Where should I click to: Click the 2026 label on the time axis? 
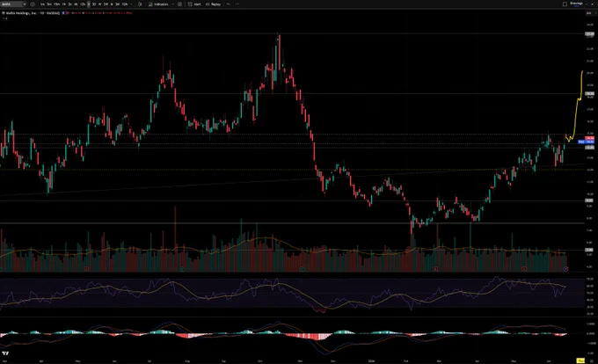pos(371,361)
